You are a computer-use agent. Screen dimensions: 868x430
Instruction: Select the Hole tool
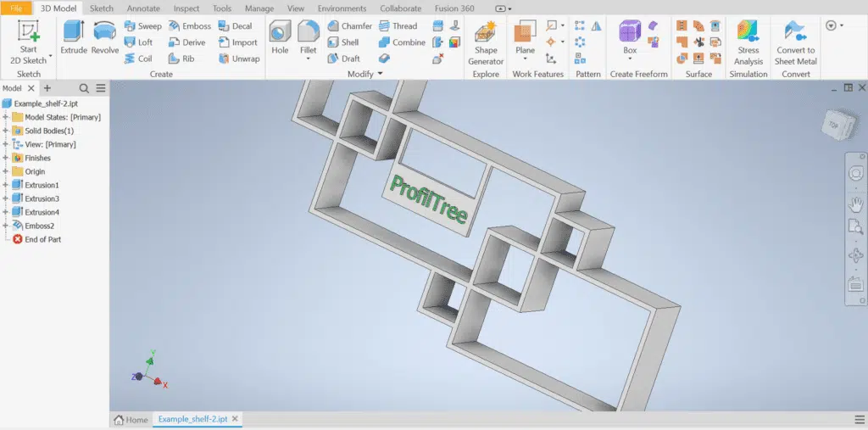pos(280,37)
